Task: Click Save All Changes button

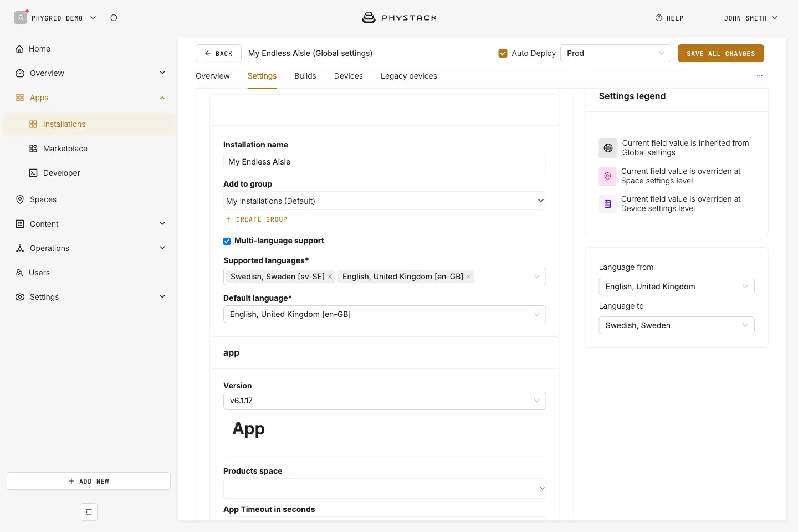Action: pos(721,53)
